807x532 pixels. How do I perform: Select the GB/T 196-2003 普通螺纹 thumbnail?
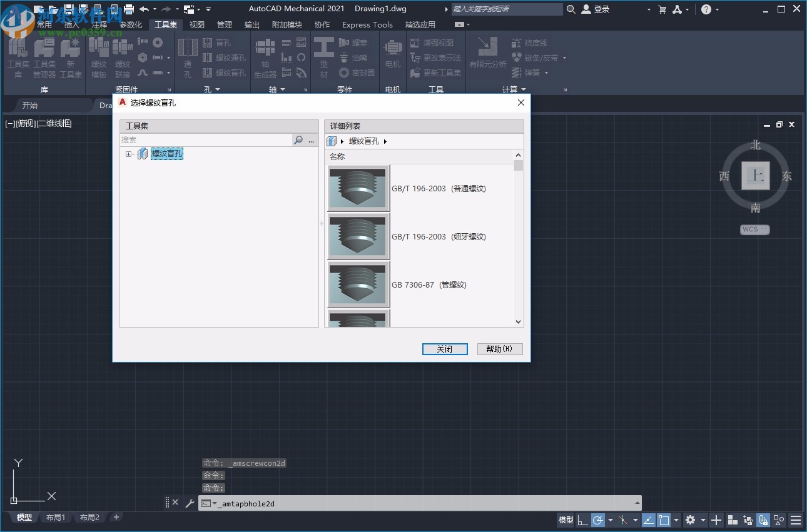(358, 188)
